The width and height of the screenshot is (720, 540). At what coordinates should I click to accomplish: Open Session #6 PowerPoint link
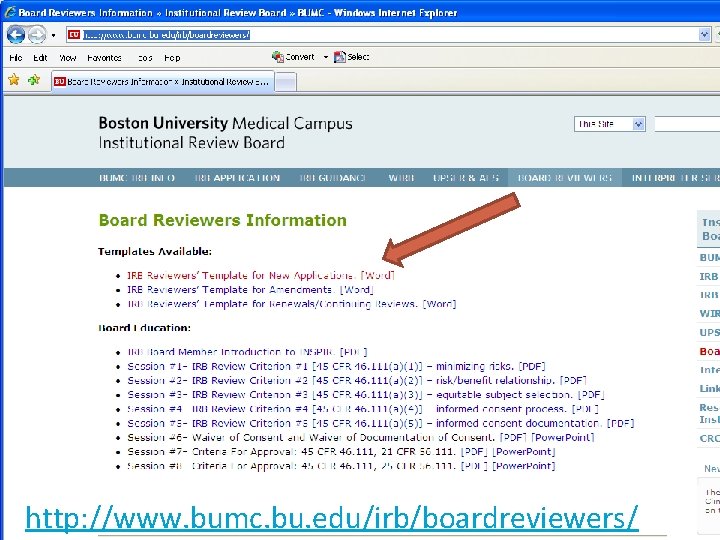(563, 438)
